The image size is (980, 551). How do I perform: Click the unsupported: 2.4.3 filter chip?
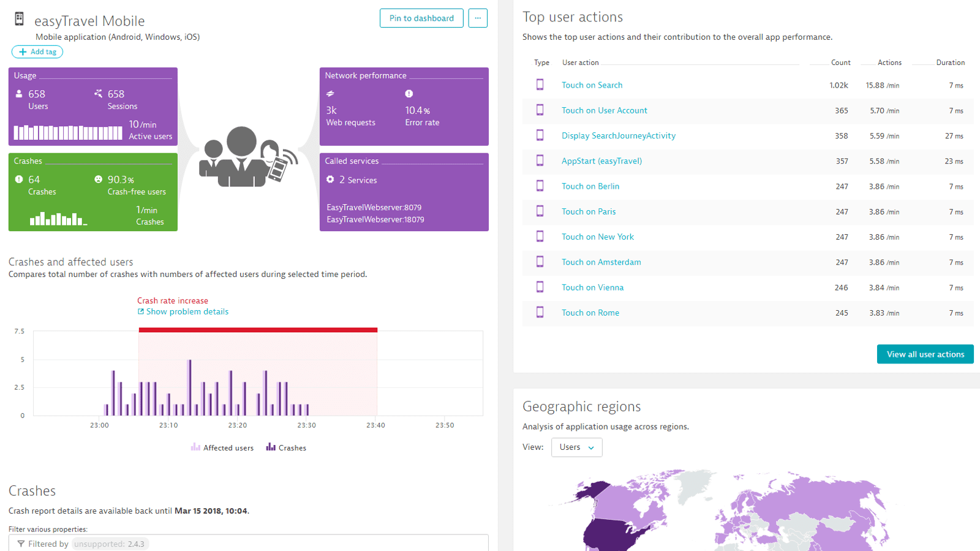coord(110,544)
